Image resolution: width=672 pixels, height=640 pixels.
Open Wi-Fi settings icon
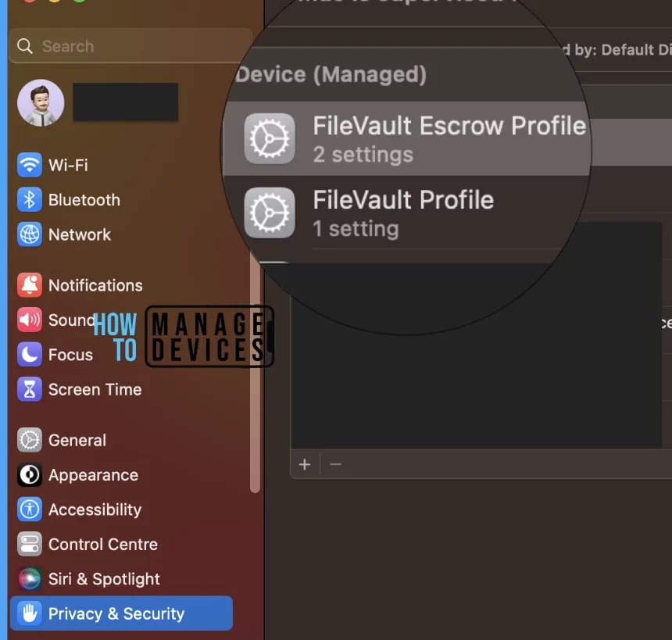(x=30, y=165)
